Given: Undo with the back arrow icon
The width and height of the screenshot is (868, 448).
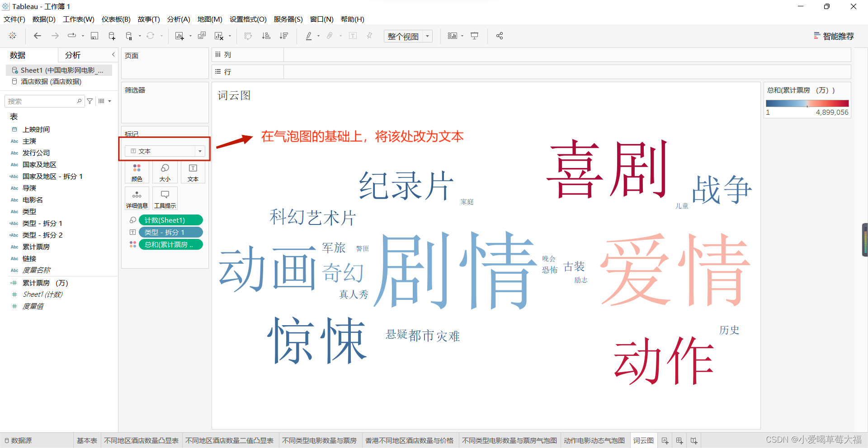Looking at the screenshot, I should [x=38, y=36].
